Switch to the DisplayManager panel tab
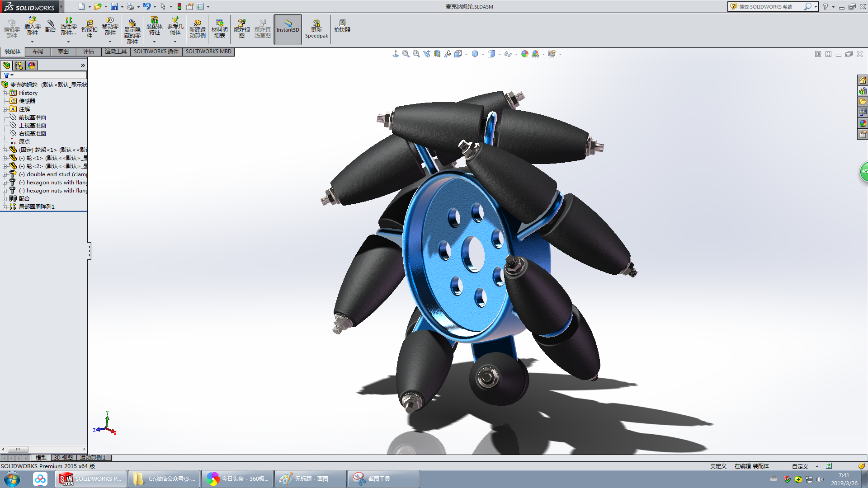The image size is (868, 488). (32, 66)
